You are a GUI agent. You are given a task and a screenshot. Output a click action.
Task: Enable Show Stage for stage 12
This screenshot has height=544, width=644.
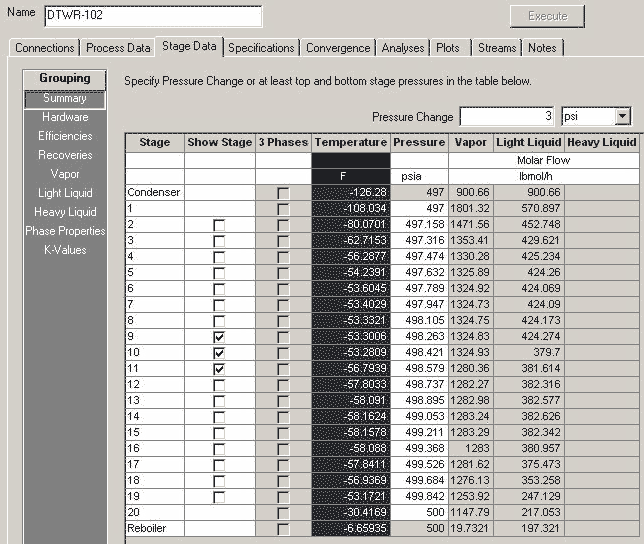[x=219, y=385]
